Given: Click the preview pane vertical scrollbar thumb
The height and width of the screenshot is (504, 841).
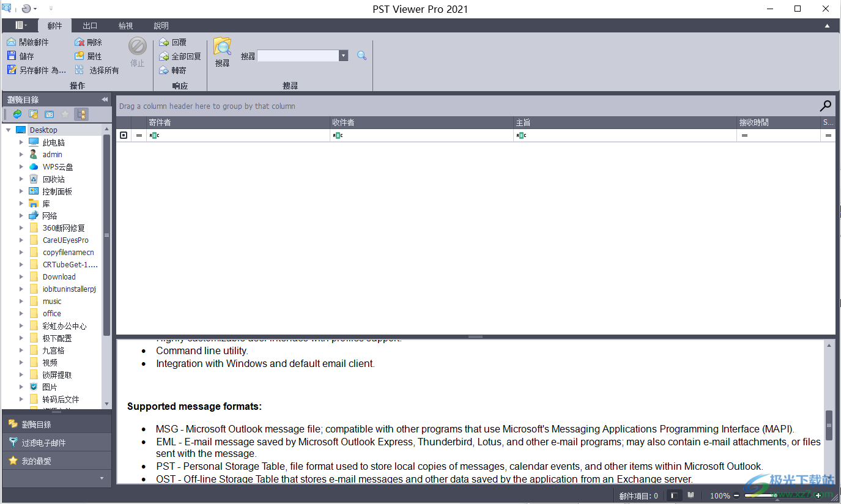Looking at the screenshot, I should (x=829, y=425).
